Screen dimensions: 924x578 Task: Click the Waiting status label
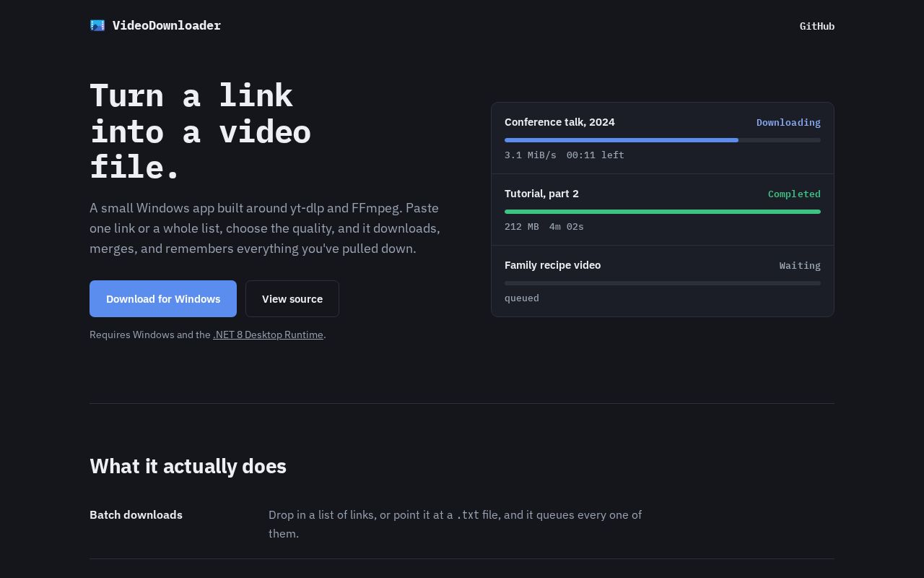coord(800,265)
